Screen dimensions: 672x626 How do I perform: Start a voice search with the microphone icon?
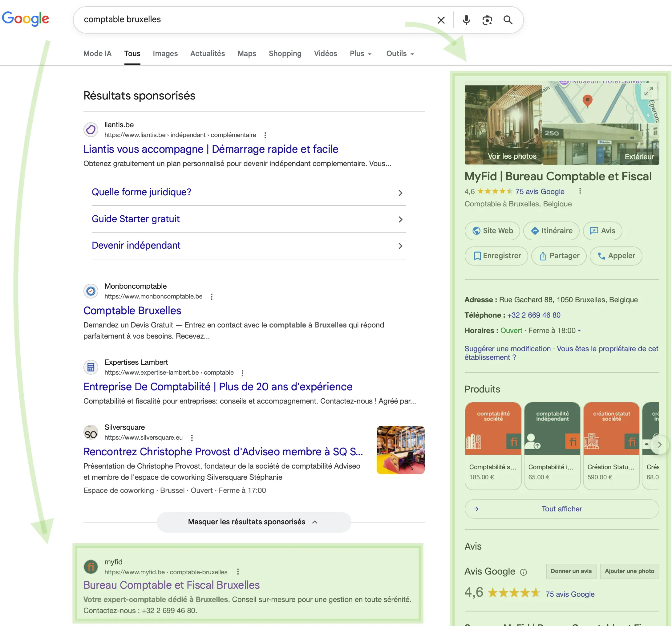tap(466, 20)
